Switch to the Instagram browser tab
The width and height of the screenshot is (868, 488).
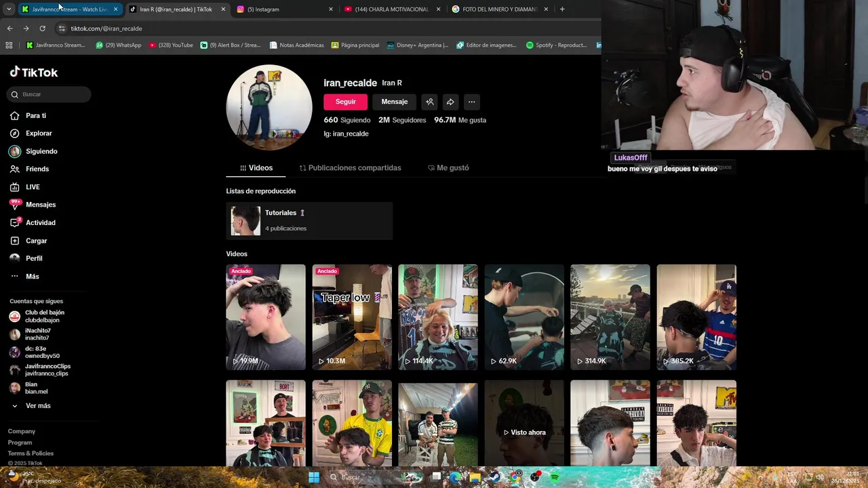pyautogui.click(x=285, y=9)
